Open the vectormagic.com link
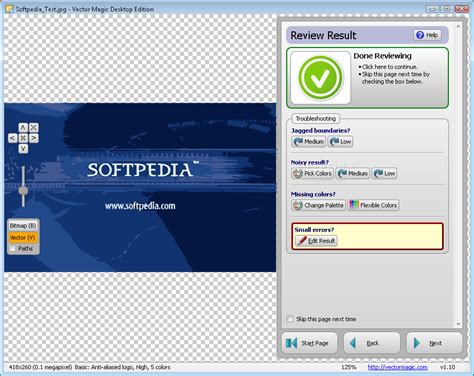Screen dimensions: 474x376 click(397, 367)
